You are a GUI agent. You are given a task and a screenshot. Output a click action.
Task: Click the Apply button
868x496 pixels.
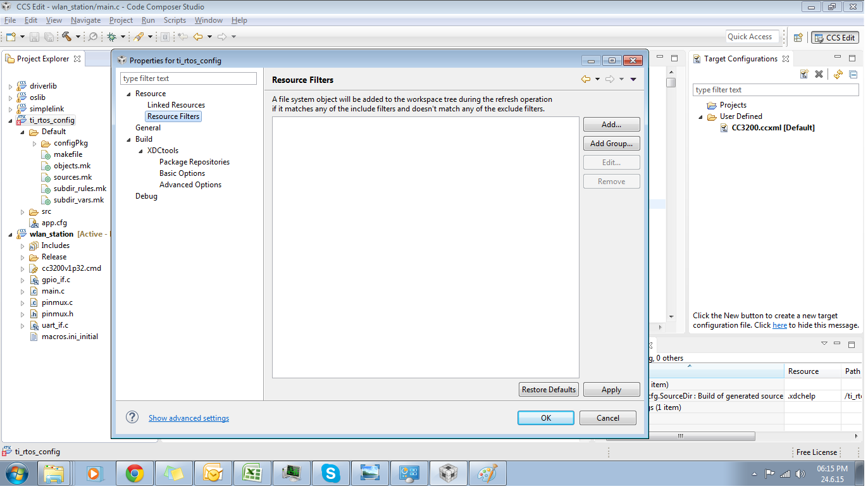(611, 390)
